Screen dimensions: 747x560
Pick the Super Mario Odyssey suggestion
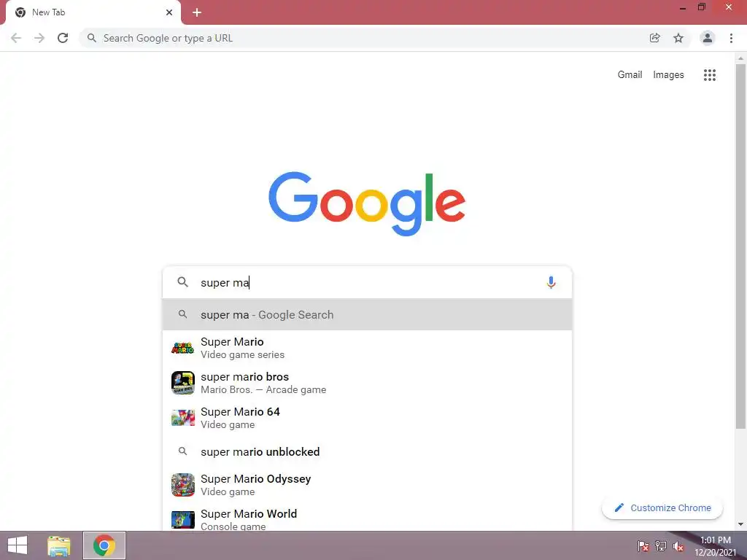(x=368, y=485)
